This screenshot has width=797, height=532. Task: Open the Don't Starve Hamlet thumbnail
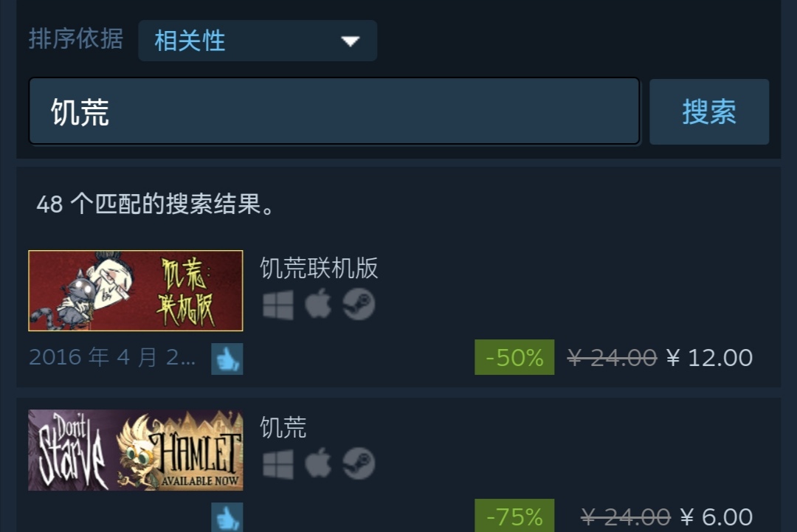tap(136, 450)
